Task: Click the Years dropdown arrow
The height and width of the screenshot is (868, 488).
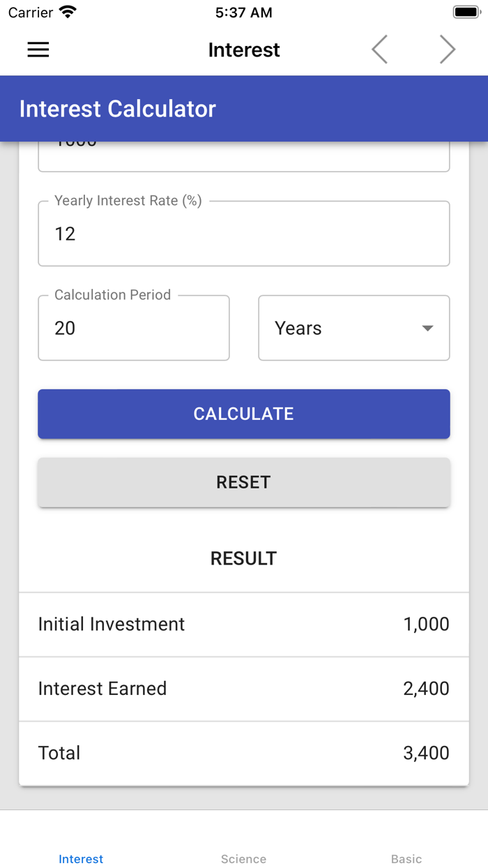Action: (427, 328)
